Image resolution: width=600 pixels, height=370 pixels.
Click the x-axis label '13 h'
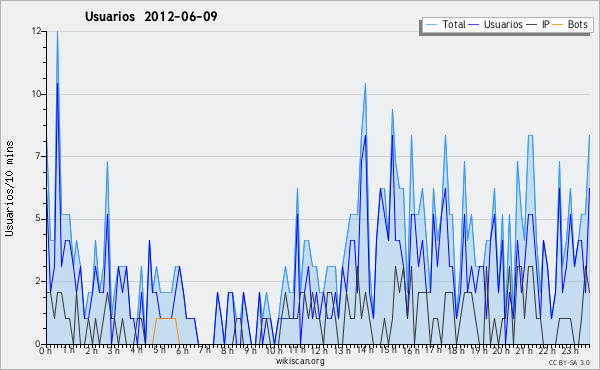click(342, 350)
